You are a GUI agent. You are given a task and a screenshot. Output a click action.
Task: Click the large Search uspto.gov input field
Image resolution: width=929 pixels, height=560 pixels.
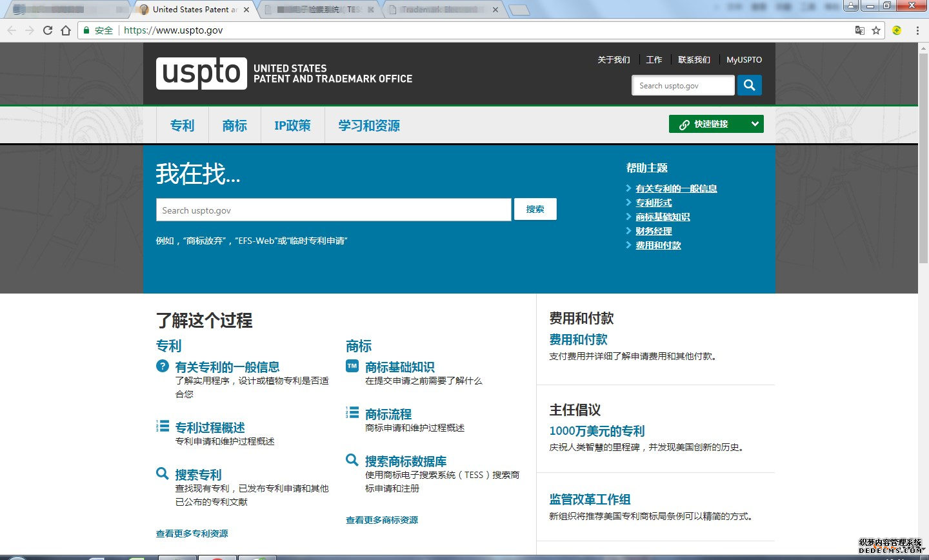tap(334, 210)
